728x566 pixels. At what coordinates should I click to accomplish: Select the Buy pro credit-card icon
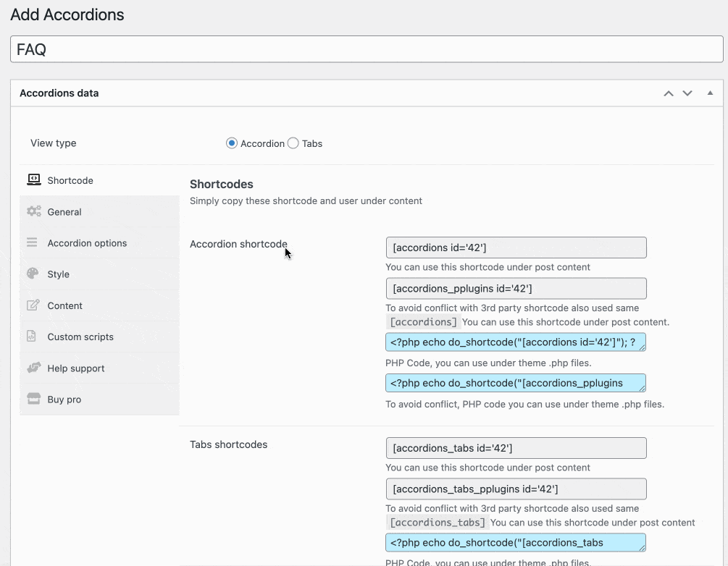[33, 399]
